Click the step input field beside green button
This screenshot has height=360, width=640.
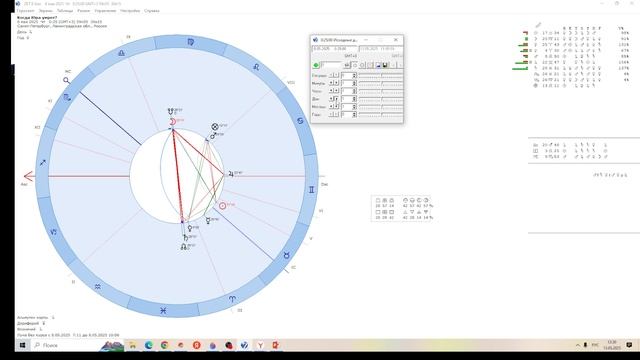331,65
